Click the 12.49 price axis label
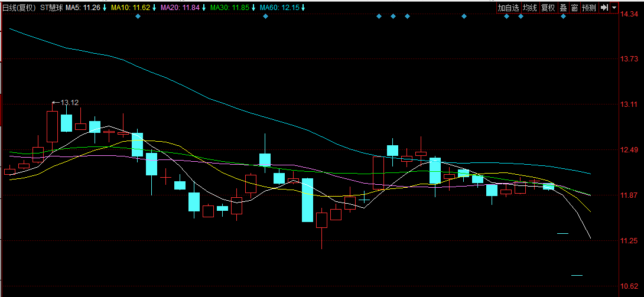 [x=629, y=150]
